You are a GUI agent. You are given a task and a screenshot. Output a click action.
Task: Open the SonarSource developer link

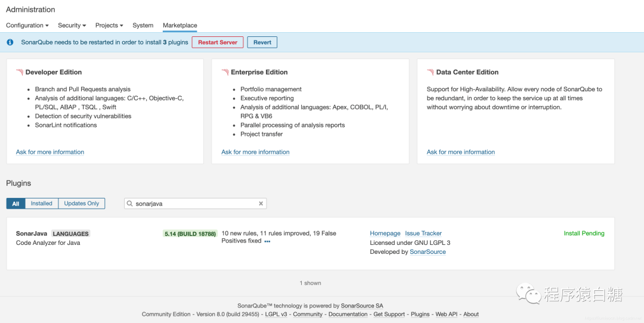pyautogui.click(x=428, y=251)
